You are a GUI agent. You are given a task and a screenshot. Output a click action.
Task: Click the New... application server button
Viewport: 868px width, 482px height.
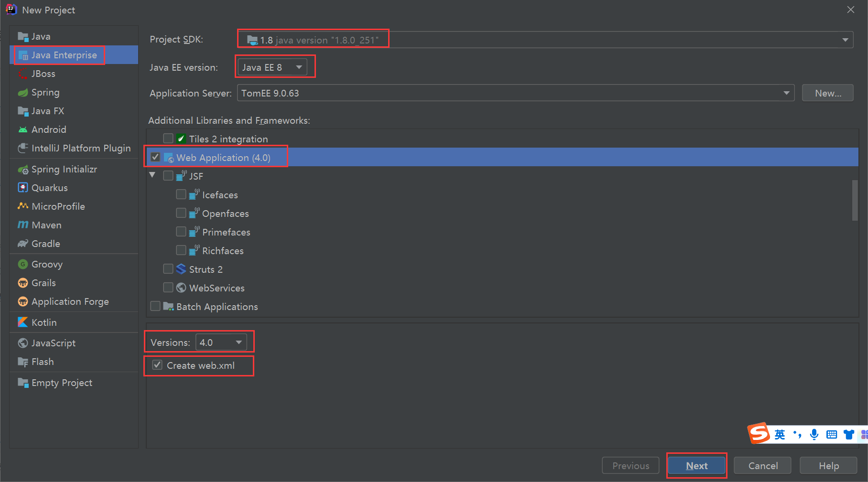coord(828,93)
